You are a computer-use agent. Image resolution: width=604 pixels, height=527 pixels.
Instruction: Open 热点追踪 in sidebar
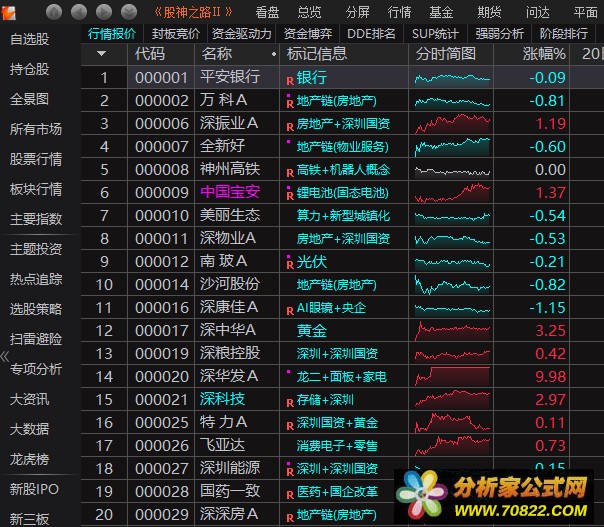(x=36, y=279)
